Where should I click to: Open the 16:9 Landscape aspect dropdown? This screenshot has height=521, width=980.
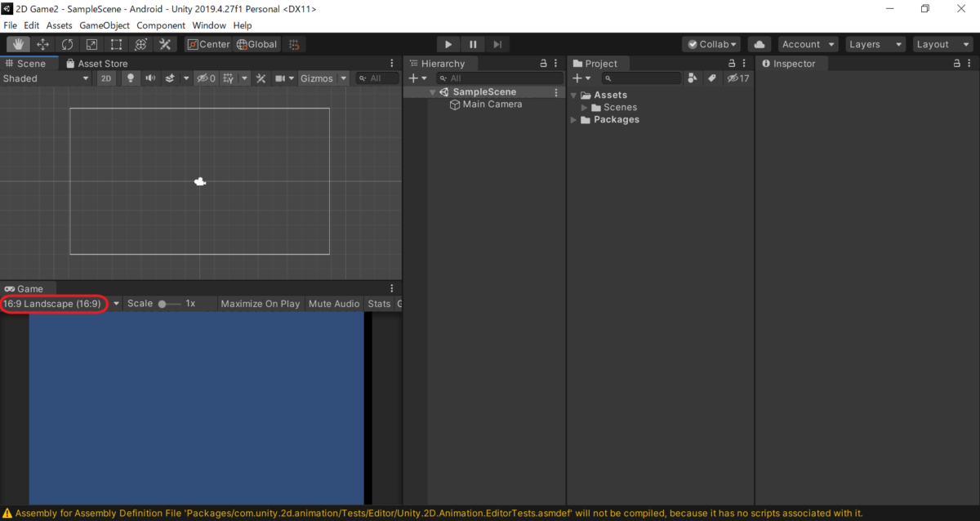(60, 304)
